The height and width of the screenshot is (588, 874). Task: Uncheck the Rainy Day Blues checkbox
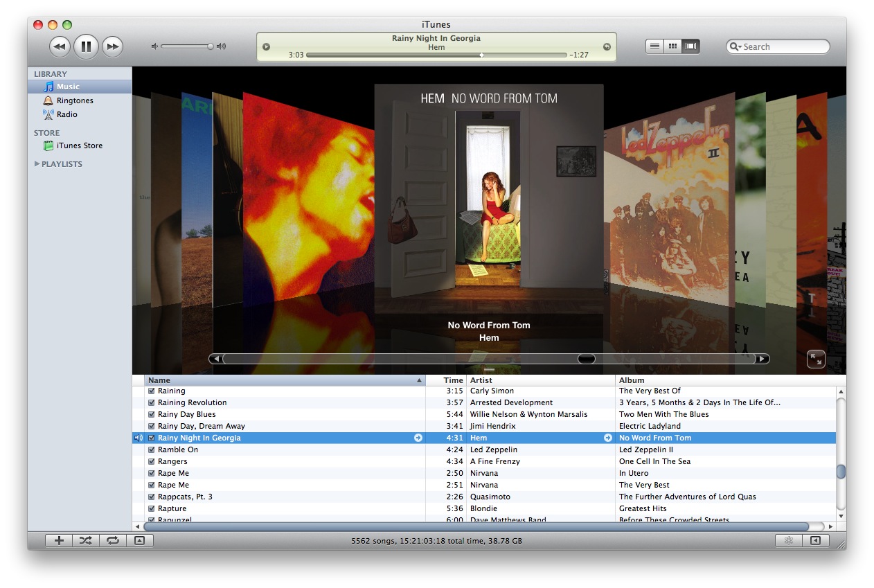pos(152,415)
